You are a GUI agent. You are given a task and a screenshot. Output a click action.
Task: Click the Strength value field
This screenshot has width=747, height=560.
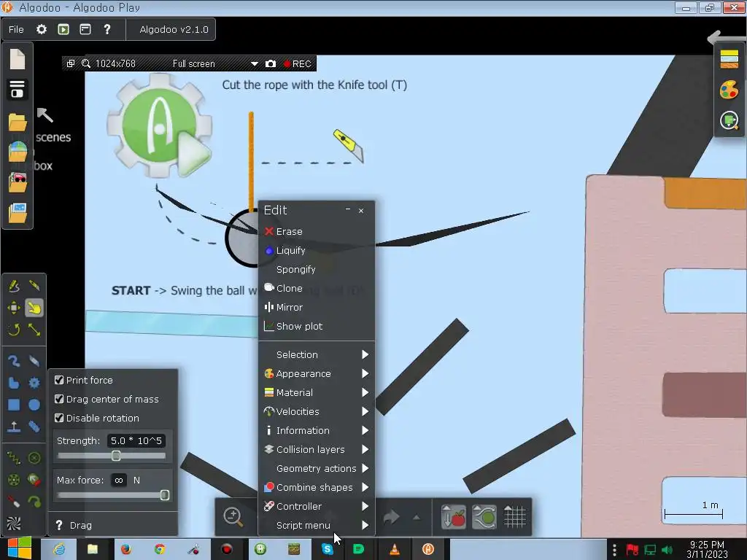136,441
